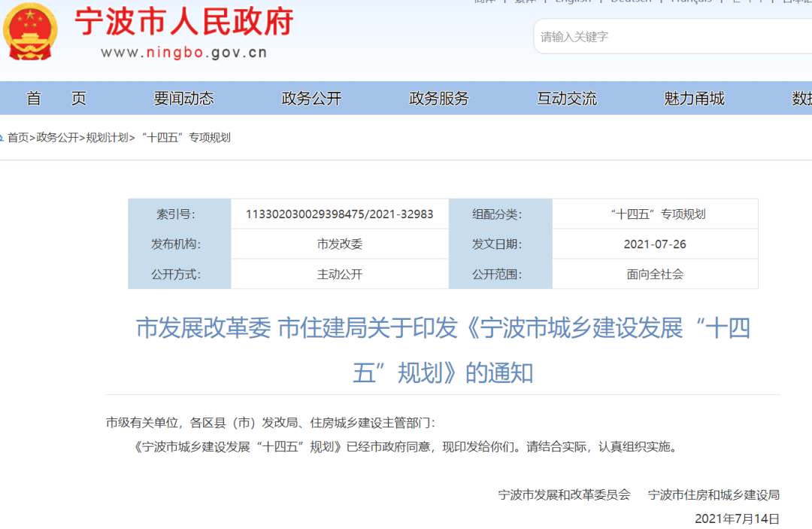
Task: Select 繁体 language at the top
Action: tap(524, 2)
